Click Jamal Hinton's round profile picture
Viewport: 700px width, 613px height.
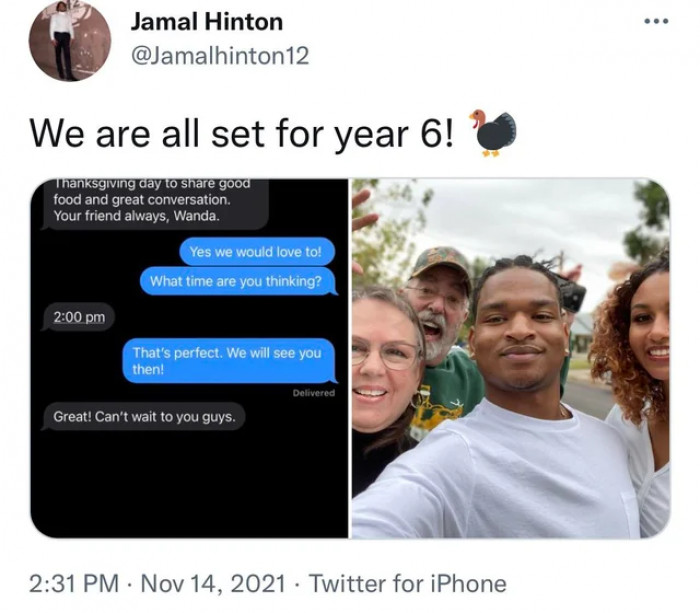click(x=70, y=41)
